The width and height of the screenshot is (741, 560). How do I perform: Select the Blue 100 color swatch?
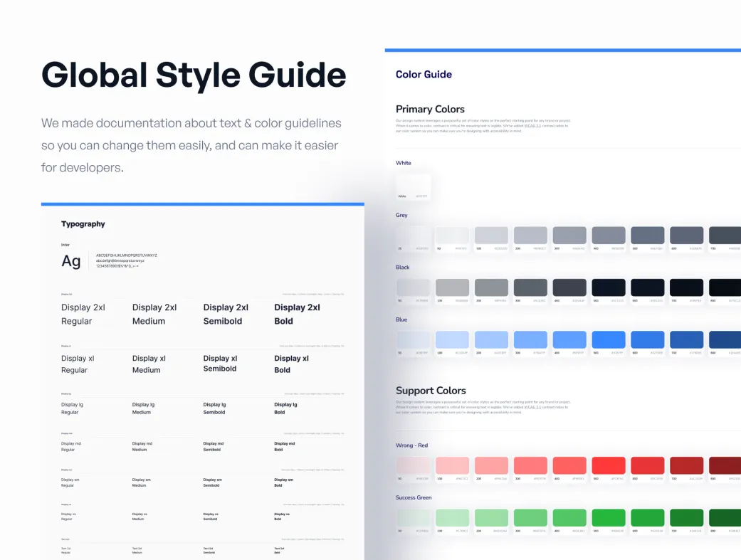(452, 339)
